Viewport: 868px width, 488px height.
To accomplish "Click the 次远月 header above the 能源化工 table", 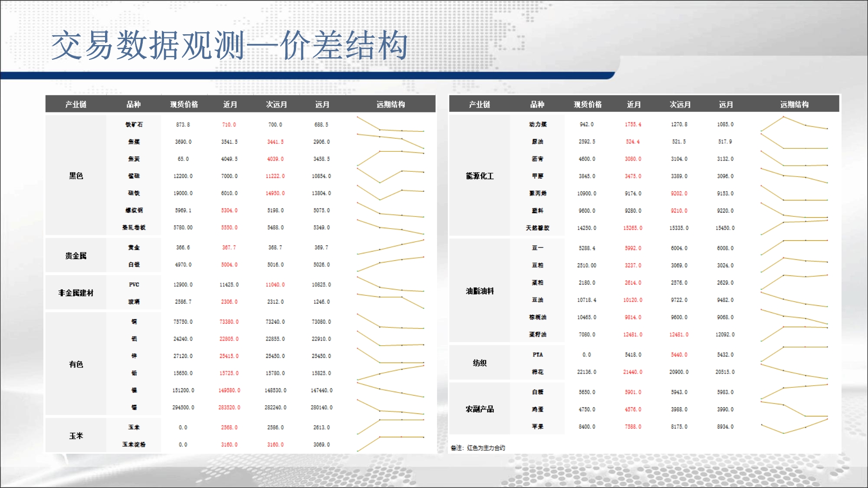I will click(680, 104).
